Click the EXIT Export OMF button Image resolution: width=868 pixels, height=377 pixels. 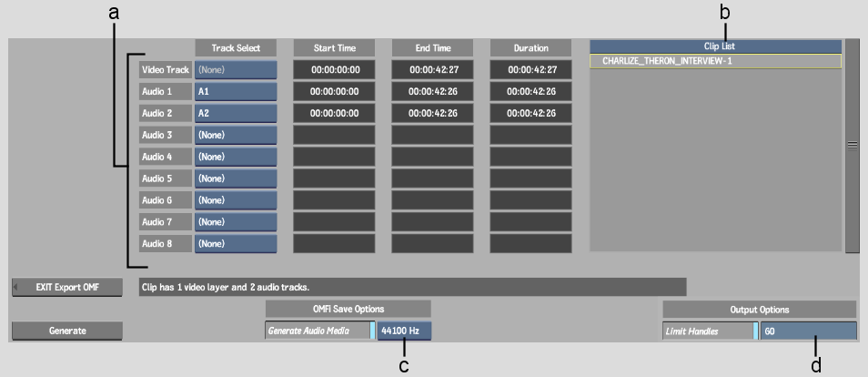[x=67, y=287]
